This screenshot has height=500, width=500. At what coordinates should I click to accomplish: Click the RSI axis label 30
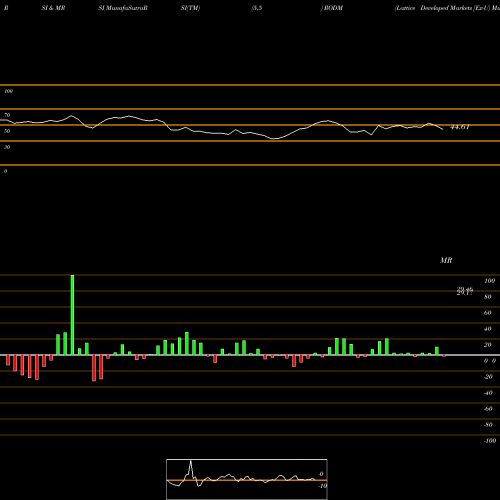coord(7,147)
